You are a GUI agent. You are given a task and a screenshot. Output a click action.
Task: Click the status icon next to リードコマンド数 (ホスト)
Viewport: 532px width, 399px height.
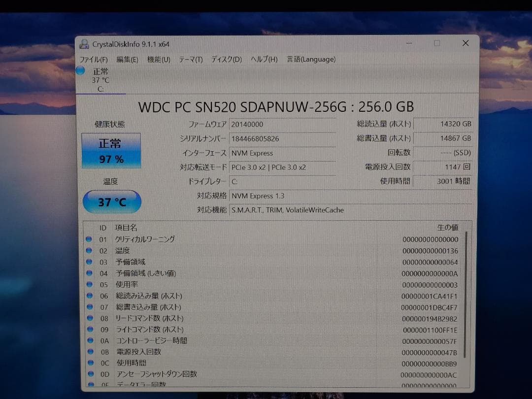click(x=90, y=319)
